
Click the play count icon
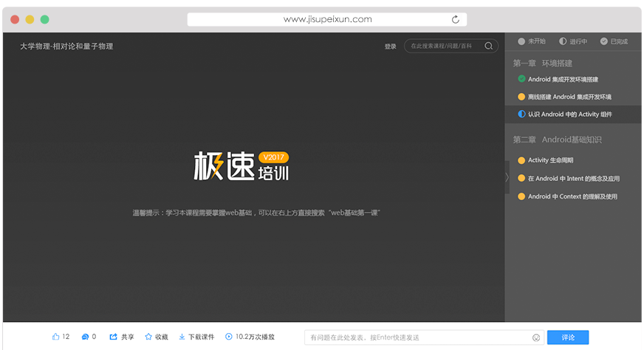click(x=229, y=337)
